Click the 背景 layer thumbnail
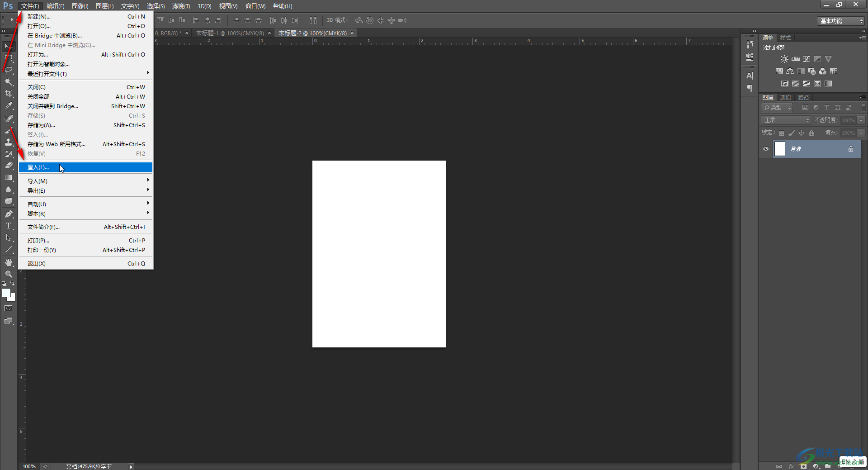The height and width of the screenshot is (470, 868). coord(780,149)
